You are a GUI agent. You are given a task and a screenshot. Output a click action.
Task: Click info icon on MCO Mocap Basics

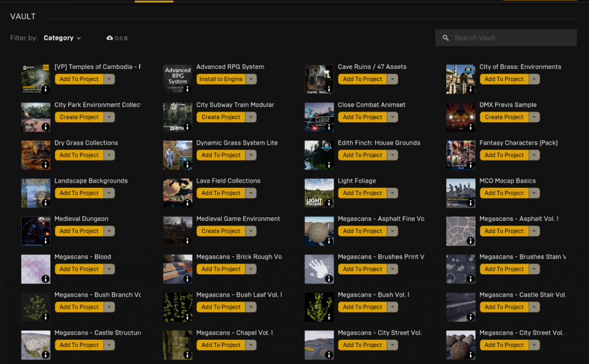pyautogui.click(x=471, y=203)
